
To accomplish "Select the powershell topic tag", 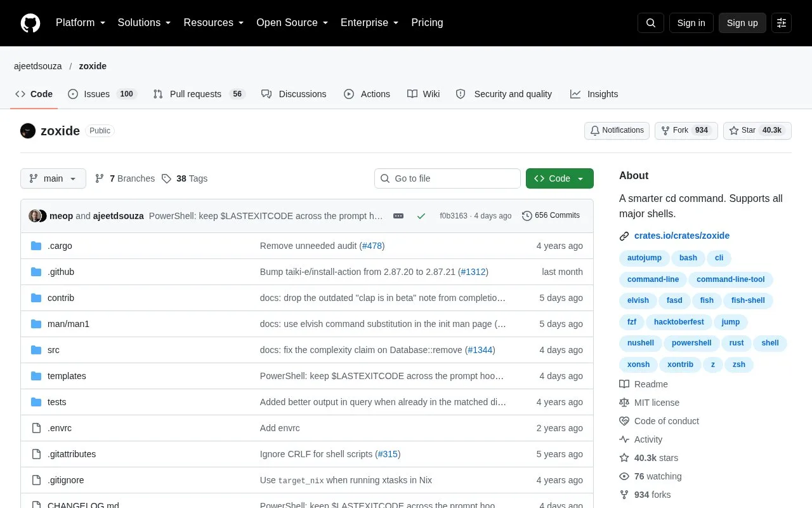I will pos(691,343).
